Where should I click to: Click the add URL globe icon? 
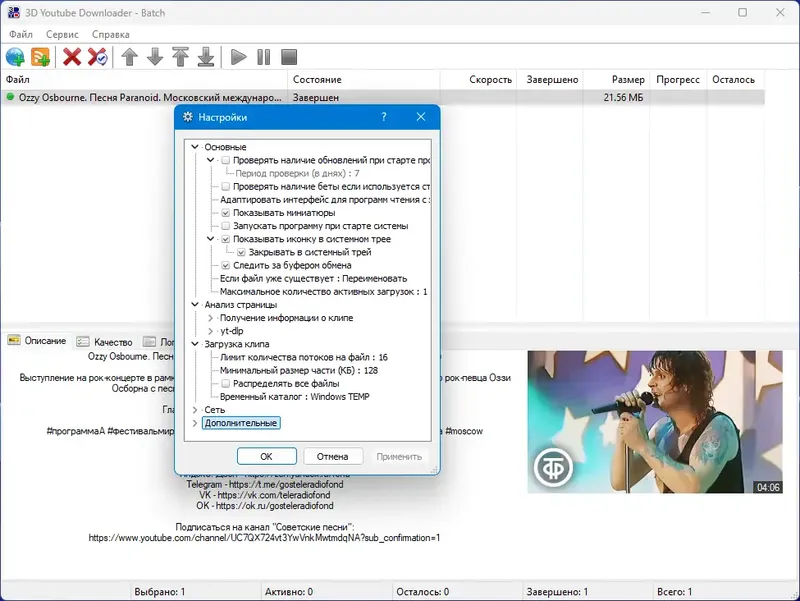15,57
